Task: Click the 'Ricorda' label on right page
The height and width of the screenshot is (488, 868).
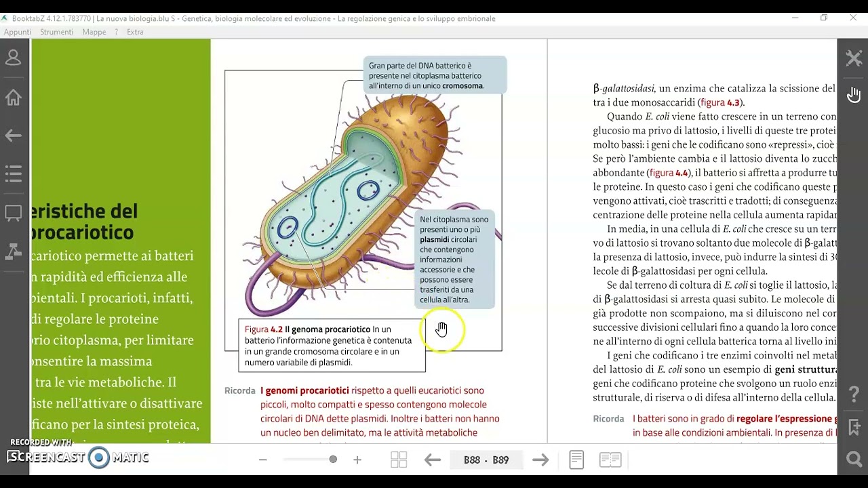Action: pos(608,419)
